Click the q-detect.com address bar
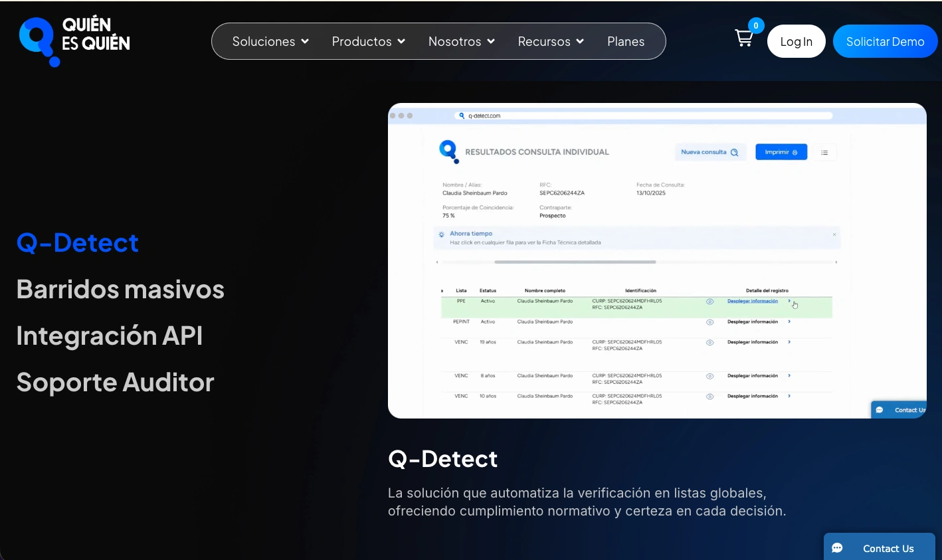The width and height of the screenshot is (942, 560). click(643, 116)
